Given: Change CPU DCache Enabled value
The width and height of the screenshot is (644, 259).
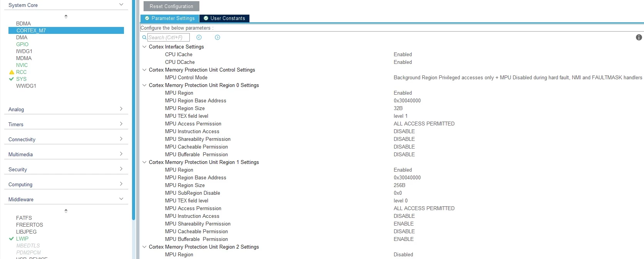Looking at the screenshot, I should (403, 62).
